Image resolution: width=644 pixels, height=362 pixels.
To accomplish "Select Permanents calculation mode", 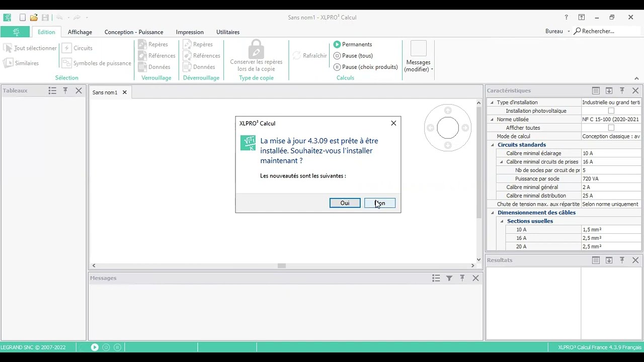I will (x=353, y=44).
